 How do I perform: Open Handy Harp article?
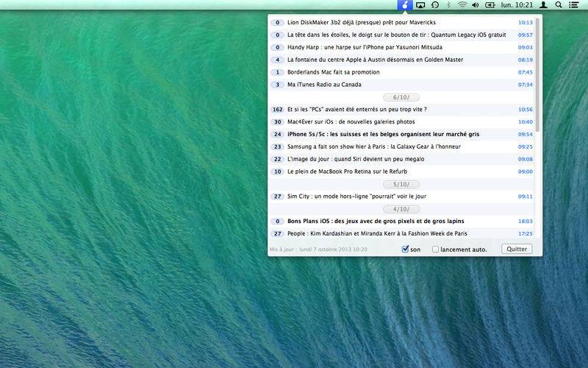pyautogui.click(x=365, y=47)
